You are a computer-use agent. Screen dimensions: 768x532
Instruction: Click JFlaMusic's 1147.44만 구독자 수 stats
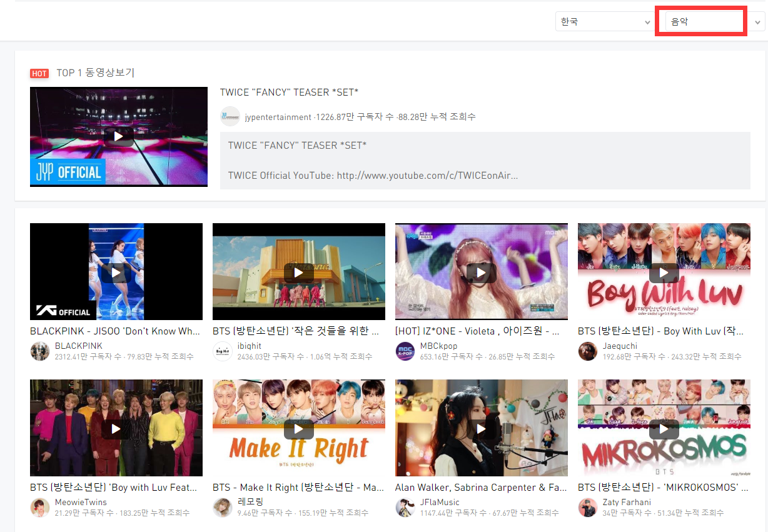pos(453,513)
